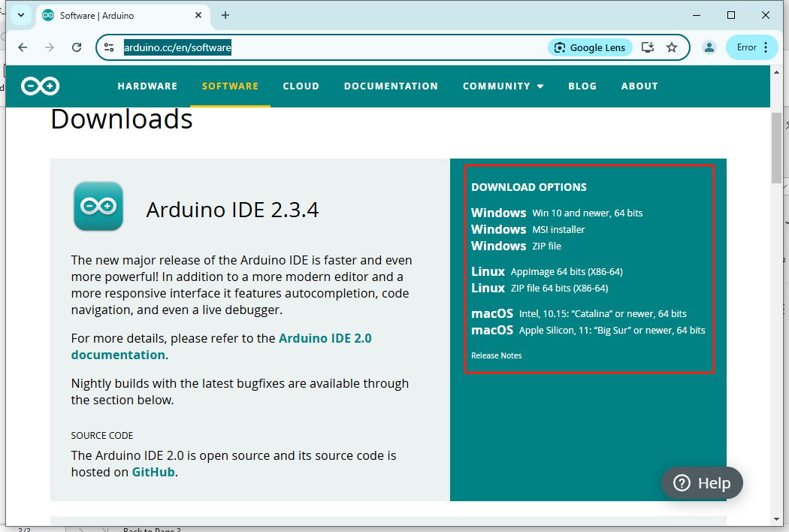Open the Help chat widget

click(x=702, y=483)
